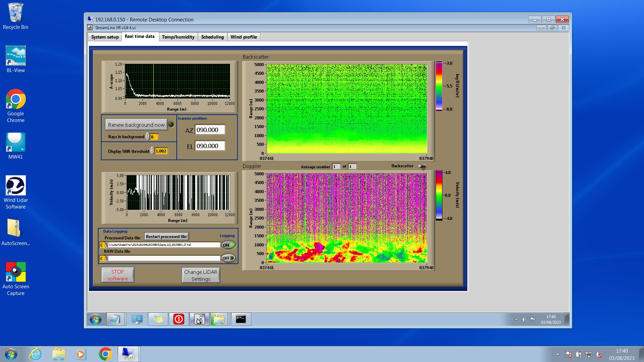This screenshot has width=644, height=362.
Task: Open command prompt in remote taskbar
Action: pyautogui.click(x=240, y=319)
